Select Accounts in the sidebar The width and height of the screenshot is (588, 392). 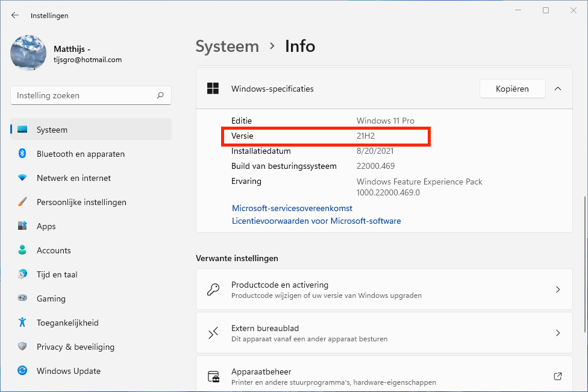tap(54, 250)
